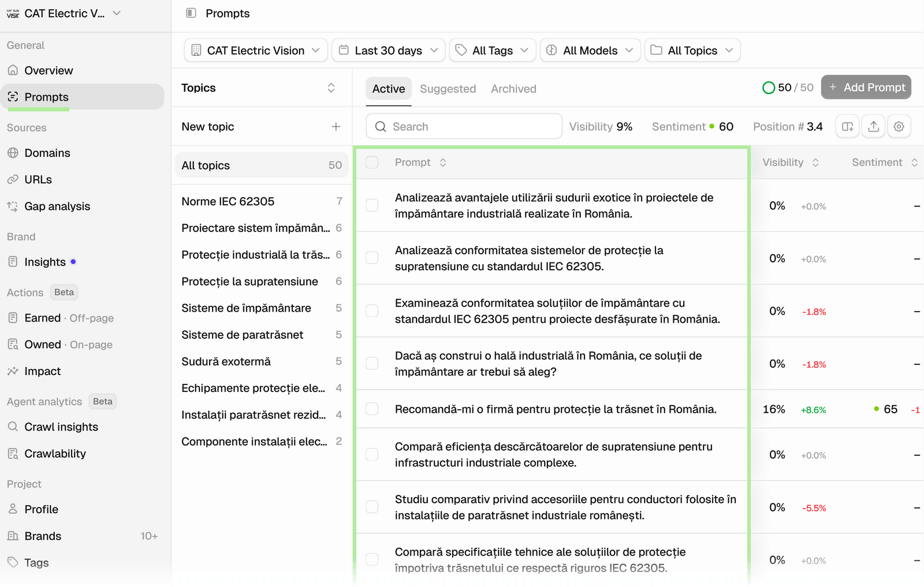This screenshot has height=587, width=924.
Task: Expand the workspace switcher CAT Electric V...
Action: (x=64, y=13)
